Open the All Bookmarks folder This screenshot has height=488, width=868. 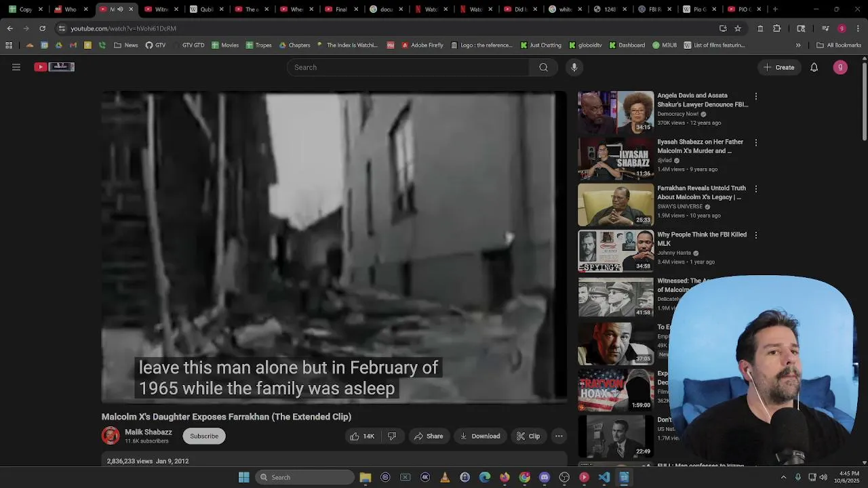pos(839,45)
